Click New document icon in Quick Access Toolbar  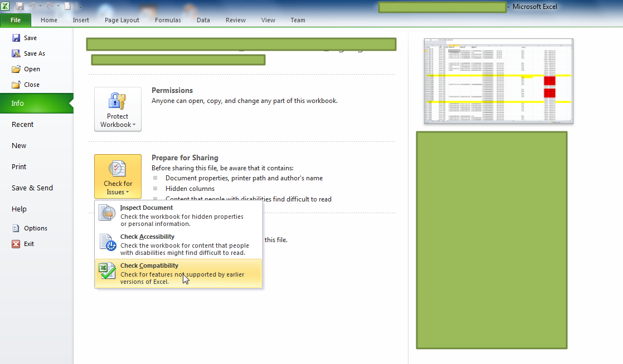click(x=67, y=6)
